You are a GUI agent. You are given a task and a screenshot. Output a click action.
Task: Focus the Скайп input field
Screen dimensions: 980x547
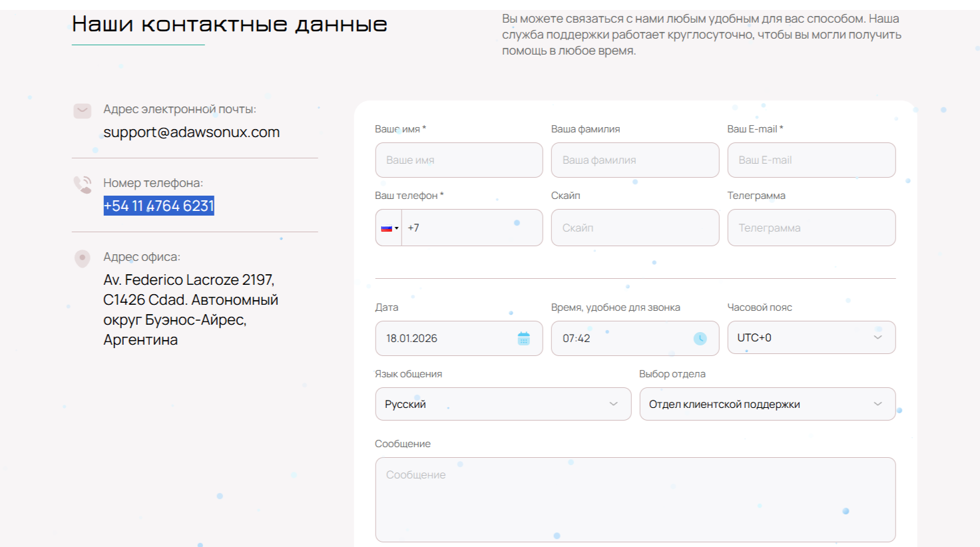(634, 228)
